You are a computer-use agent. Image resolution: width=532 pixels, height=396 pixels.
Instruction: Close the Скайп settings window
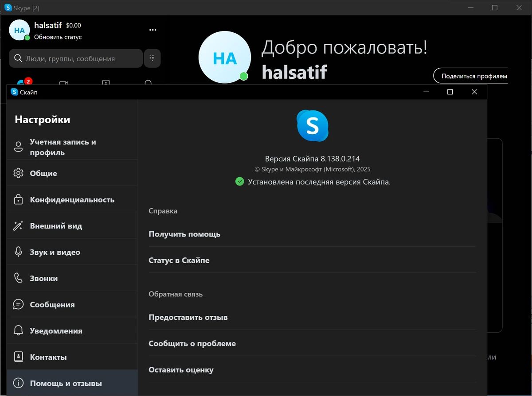point(474,92)
